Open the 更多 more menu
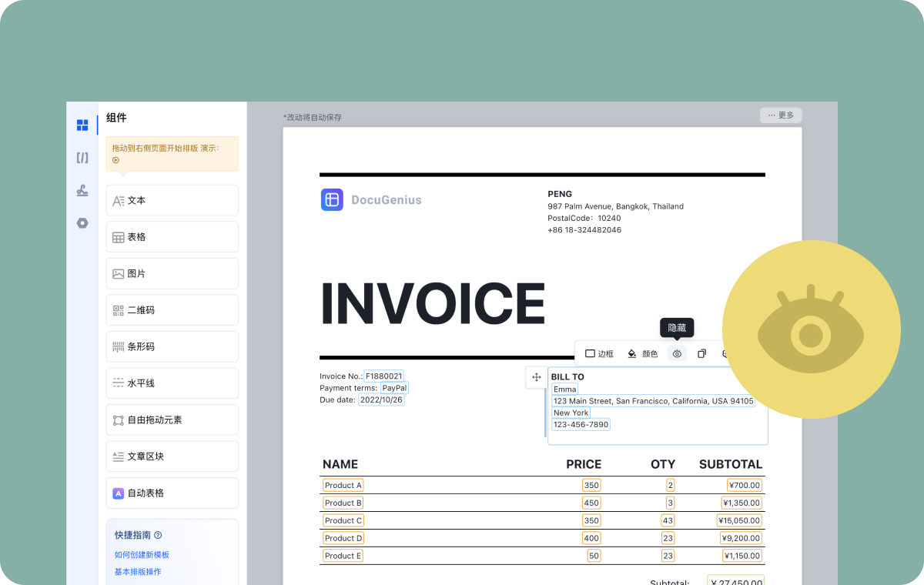This screenshot has width=924, height=585. pyautogui.click(x=781, y=115)
